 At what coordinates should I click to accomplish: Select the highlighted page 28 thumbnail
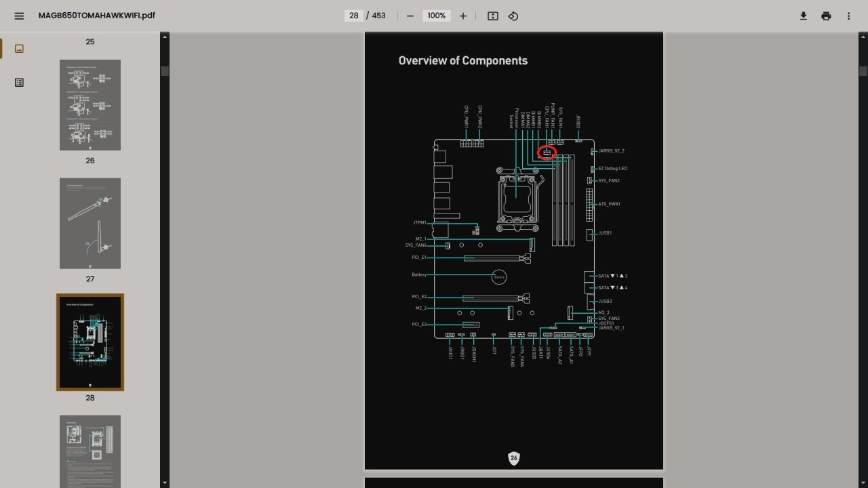90,342
